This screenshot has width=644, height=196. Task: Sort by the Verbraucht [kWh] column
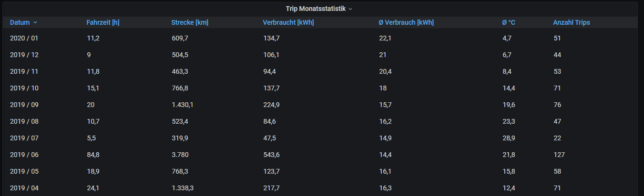tap(288, 22)
